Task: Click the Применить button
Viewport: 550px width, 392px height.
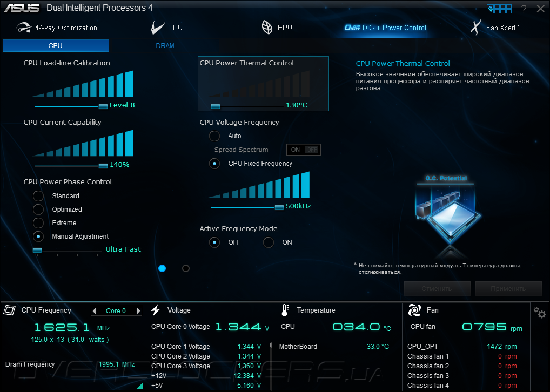Action: 508,289
